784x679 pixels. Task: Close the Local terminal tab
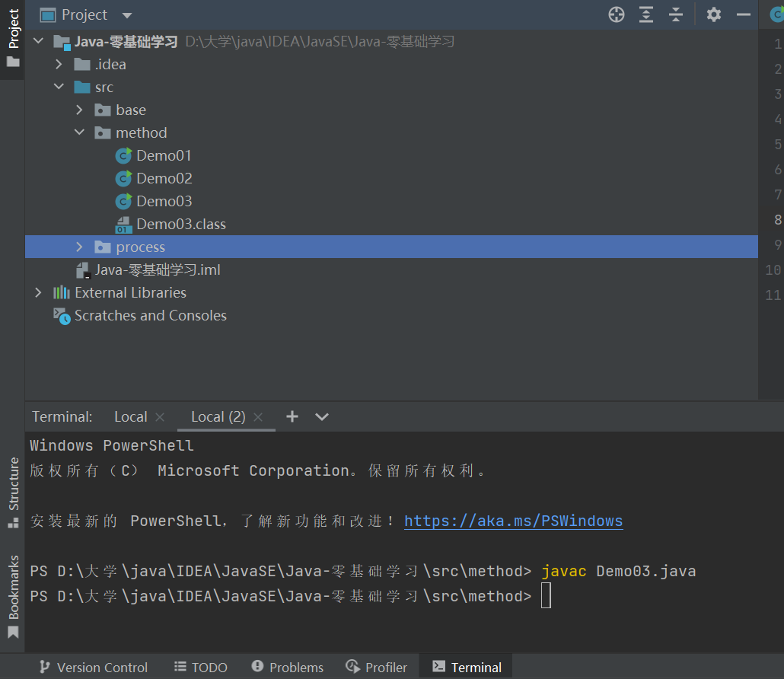(160, 417)
